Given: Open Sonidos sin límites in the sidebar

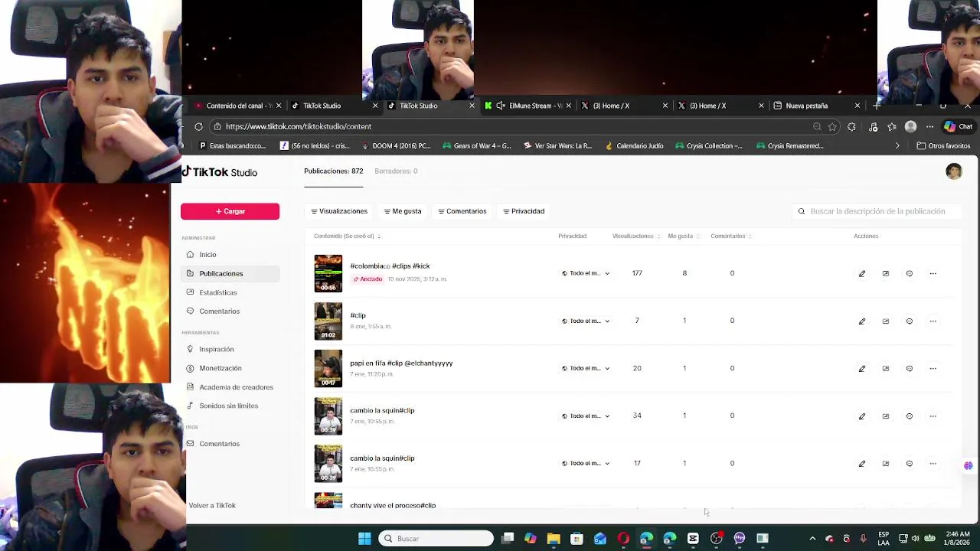Looking at the screenshot, I should tap(230, 406).
